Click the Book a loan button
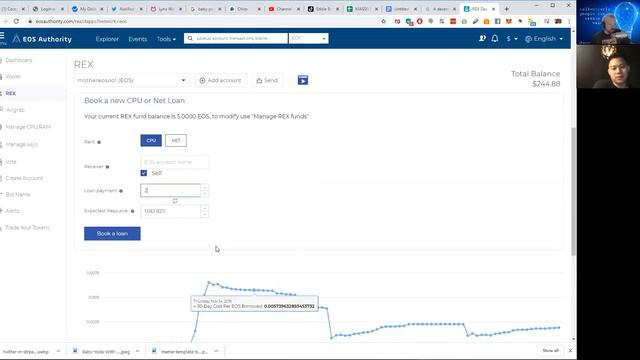Screen dimensions: 640x360 click(112, 233)
